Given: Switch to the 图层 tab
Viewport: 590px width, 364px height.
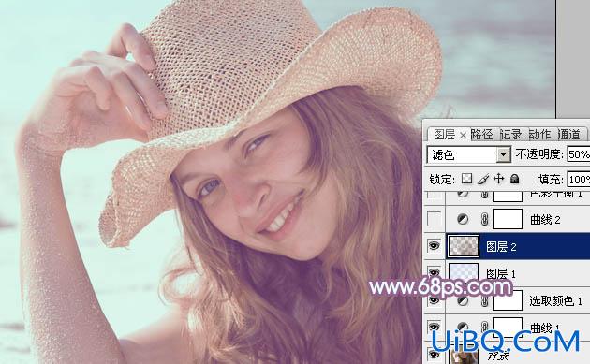Looking at the screenshot, I should coord(445,134).
